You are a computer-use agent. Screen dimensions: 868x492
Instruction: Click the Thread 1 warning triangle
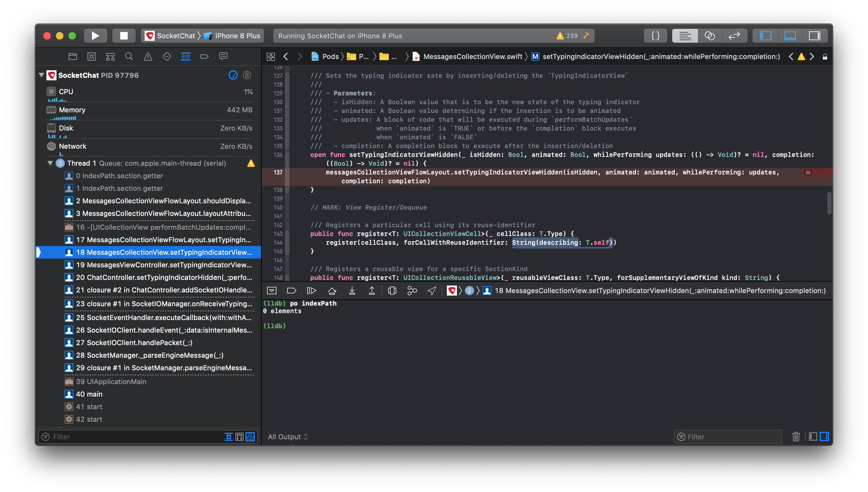tap(251, 163)
